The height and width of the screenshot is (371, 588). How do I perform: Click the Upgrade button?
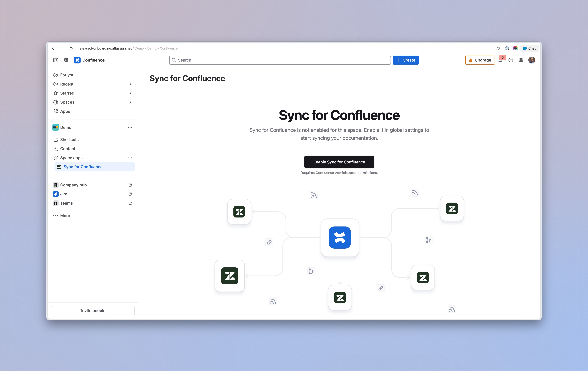pyautogui.click(x=480, y=60)
